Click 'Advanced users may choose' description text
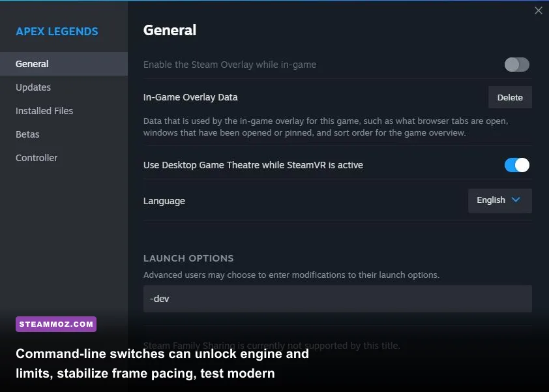 click(x=291, y=275)
